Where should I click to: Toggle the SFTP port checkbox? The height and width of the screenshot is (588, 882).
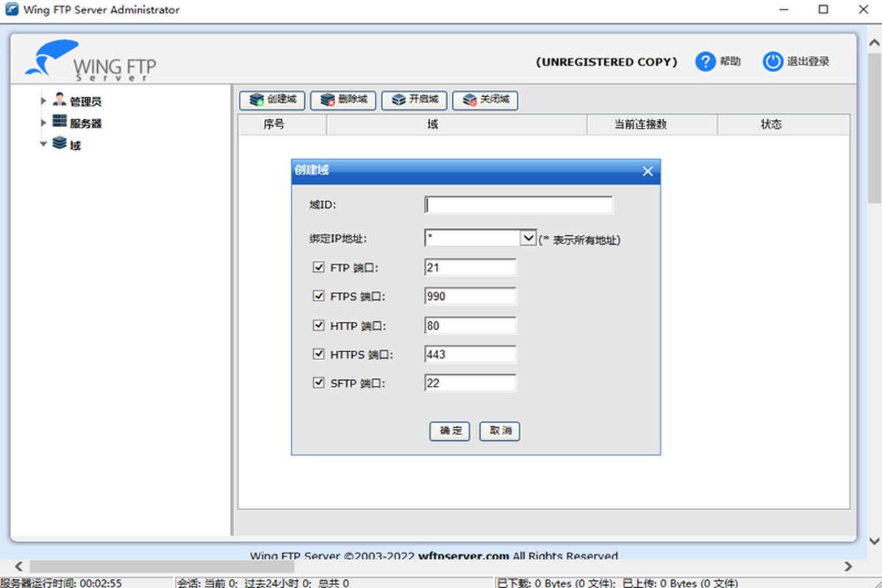point(319,383)
